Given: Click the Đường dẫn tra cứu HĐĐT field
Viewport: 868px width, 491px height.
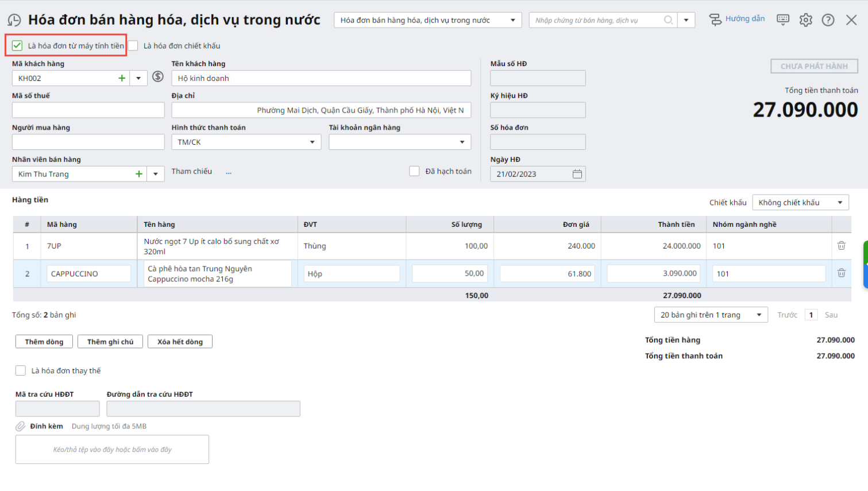Looking at the screenshot, I should tap(203, 409).
